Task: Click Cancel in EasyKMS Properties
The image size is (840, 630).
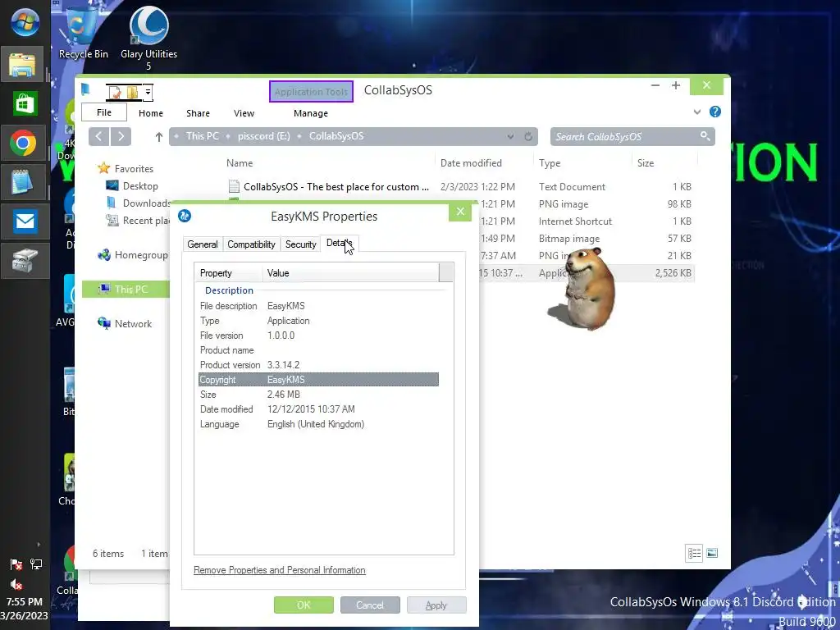Action: pyautogui.click(x=370, y=605)
